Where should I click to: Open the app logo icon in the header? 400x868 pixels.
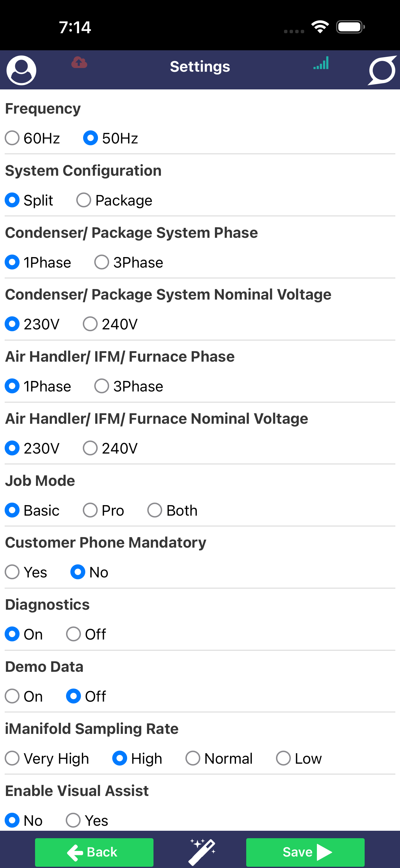tap(382, 70)
